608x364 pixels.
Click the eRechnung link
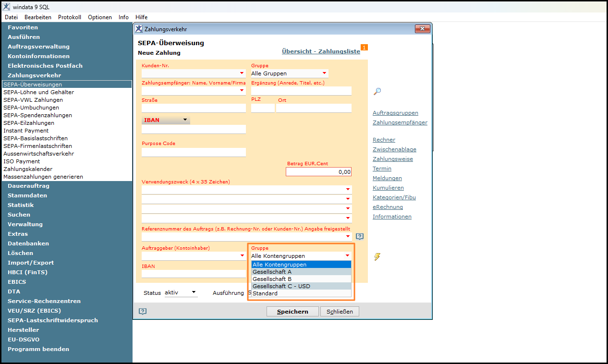(388, 207)
